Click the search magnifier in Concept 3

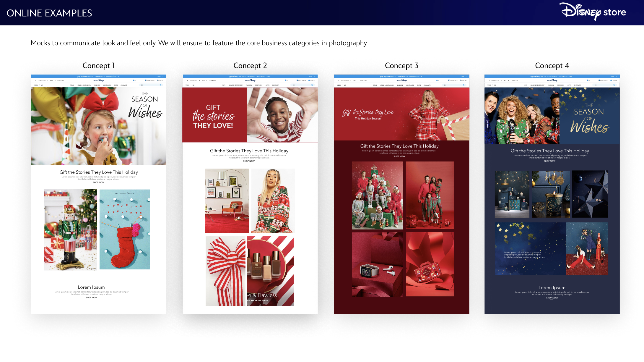tap(464, 85)
